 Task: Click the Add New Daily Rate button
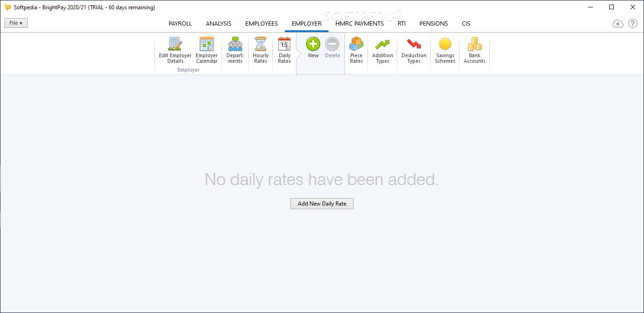pyautogui.click(x=322, y=204)
